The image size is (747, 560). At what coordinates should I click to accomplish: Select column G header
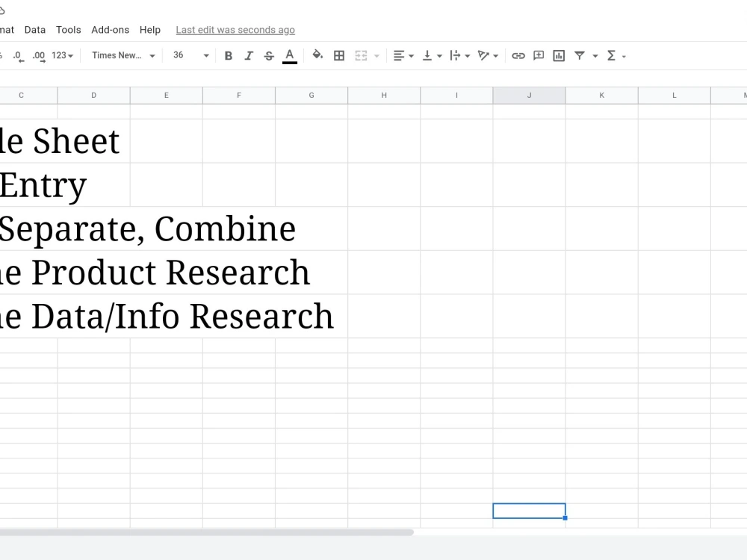[311, 96]
